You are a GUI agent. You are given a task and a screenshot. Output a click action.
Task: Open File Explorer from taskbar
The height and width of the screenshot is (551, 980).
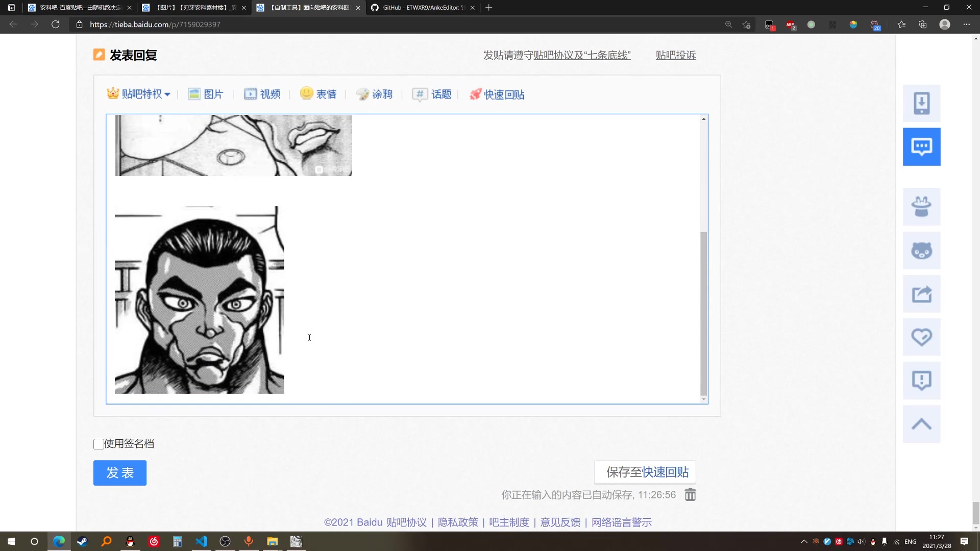272,541
